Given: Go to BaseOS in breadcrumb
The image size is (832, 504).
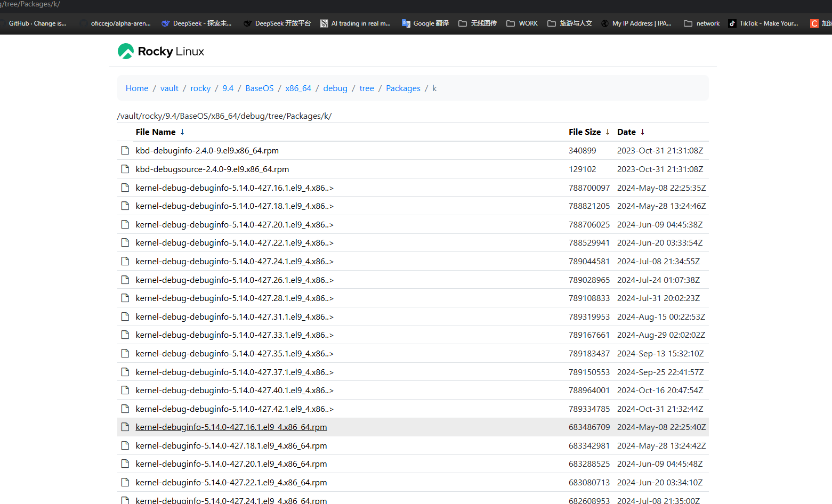Looking at the screenshot, I should [259, 88].
